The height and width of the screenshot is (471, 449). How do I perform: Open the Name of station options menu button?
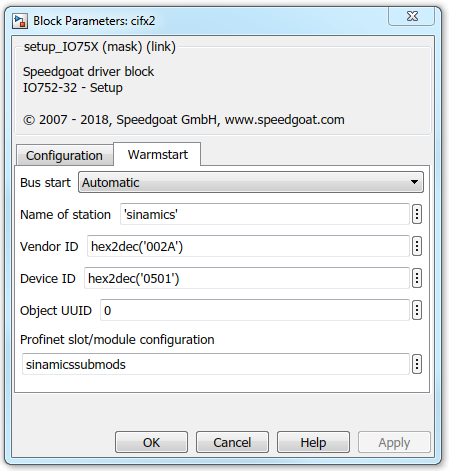pyautogui.click(x=417, y=214)
